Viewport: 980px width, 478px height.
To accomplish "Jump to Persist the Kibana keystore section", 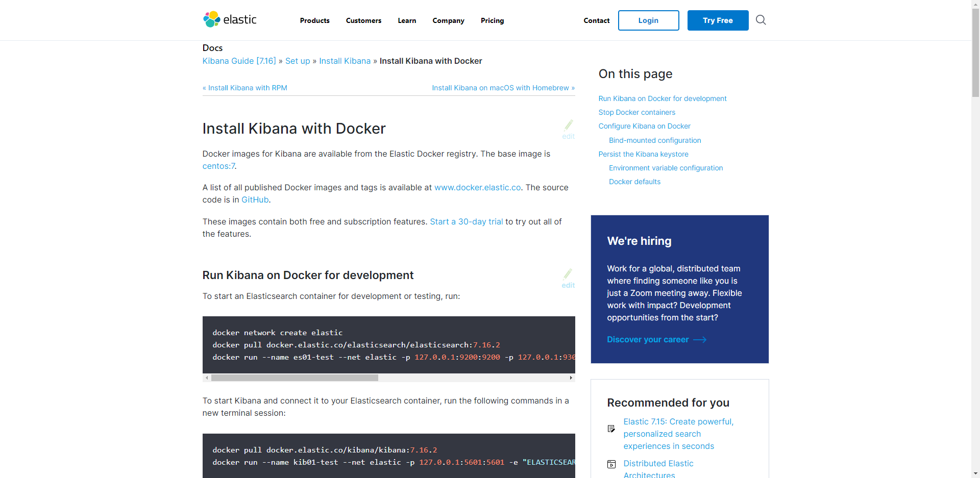I will (x=643, y=154).
